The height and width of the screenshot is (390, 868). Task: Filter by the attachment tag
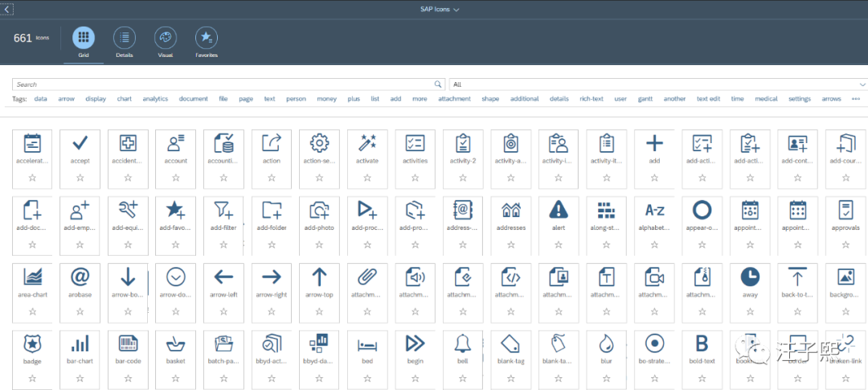coord(454,99)
